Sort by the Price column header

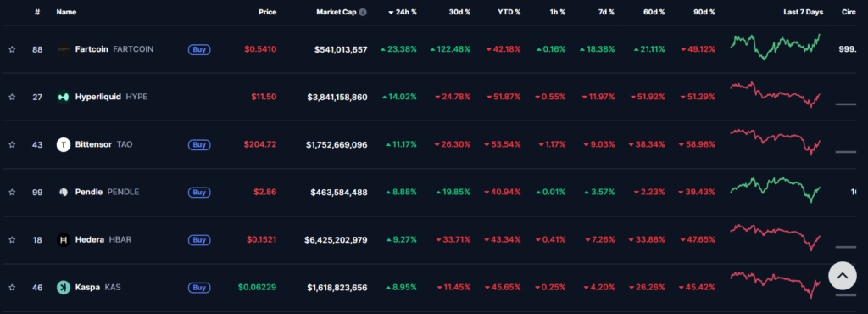267,12
